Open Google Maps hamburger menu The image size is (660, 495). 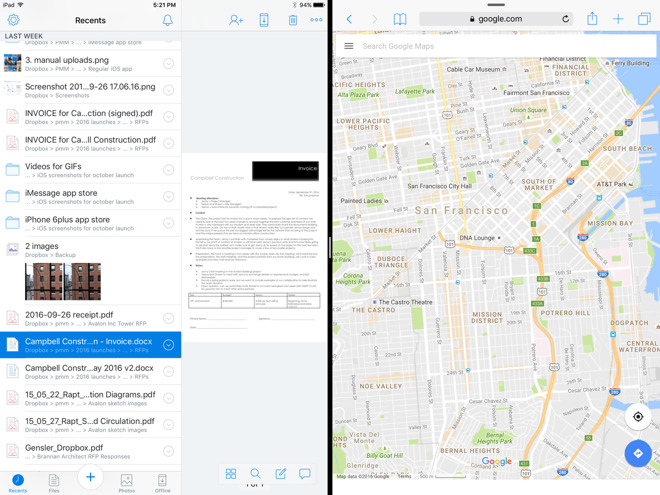(349, 46)
